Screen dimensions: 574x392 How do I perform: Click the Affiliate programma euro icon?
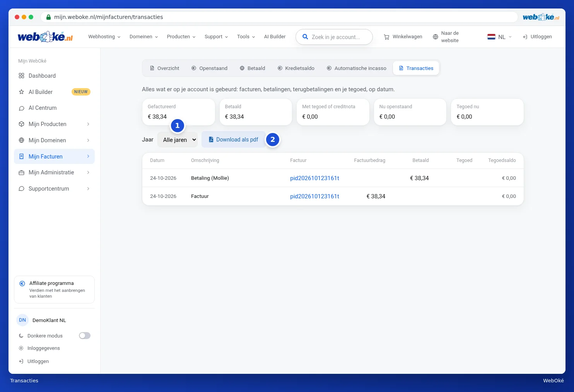tap(22, 283)
